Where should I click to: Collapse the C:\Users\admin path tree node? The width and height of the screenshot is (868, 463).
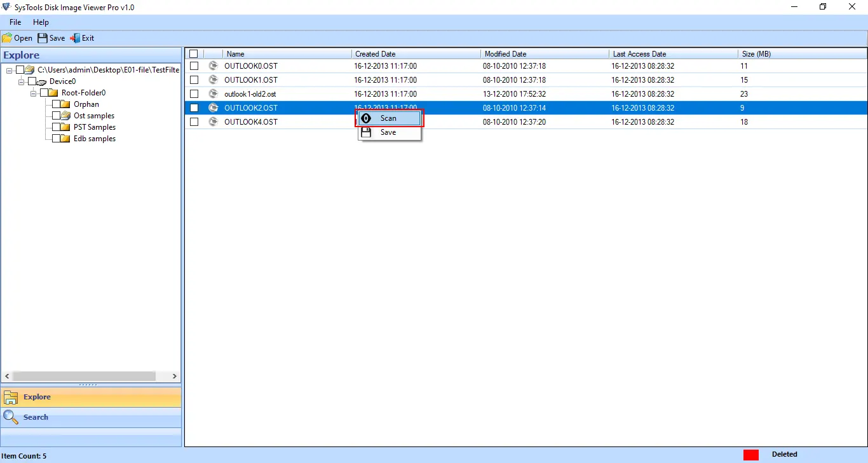(x=10, y=70)
